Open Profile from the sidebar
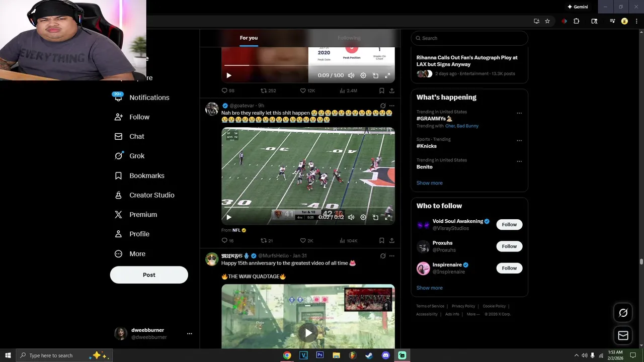The width and height of the screenshot is (644, 362). [x=132, y=234]
